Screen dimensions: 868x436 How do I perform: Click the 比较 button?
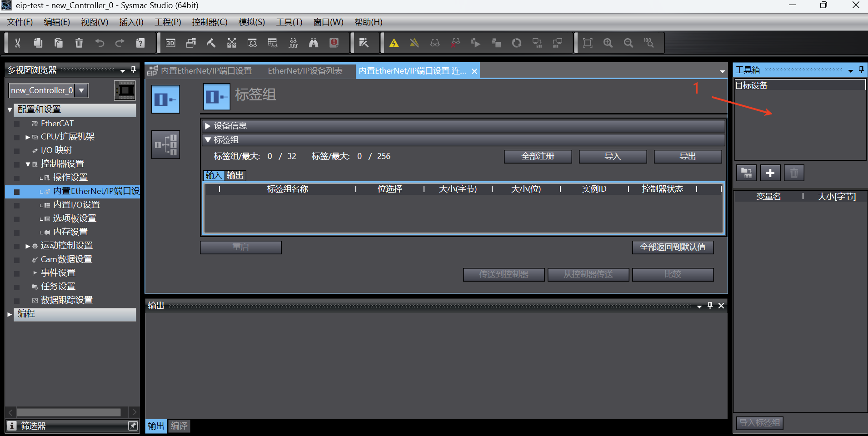pos(673,274)
